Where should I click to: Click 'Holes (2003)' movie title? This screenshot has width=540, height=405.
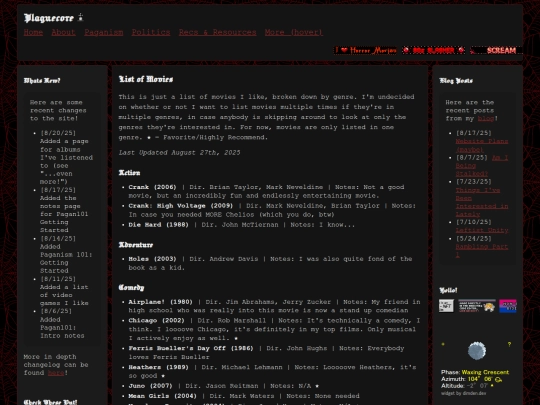pyautogui.click(x=152, y=259)
